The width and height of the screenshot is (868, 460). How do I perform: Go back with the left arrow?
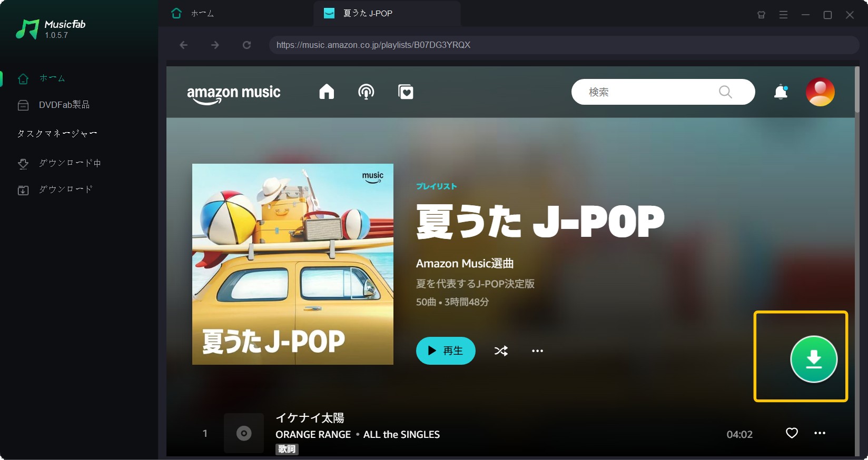pyautogui.click(x=183, y=45)
